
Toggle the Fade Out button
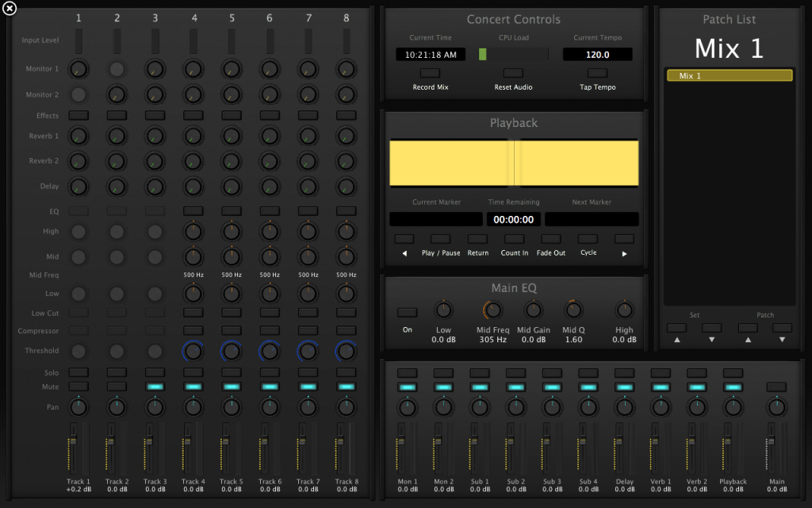(551, 239)
